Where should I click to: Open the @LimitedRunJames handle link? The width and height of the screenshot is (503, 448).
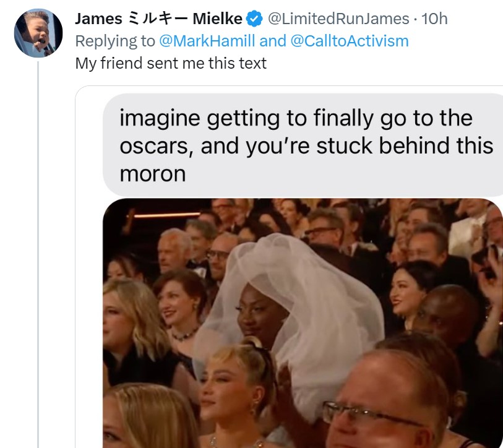tap(337, 19)
